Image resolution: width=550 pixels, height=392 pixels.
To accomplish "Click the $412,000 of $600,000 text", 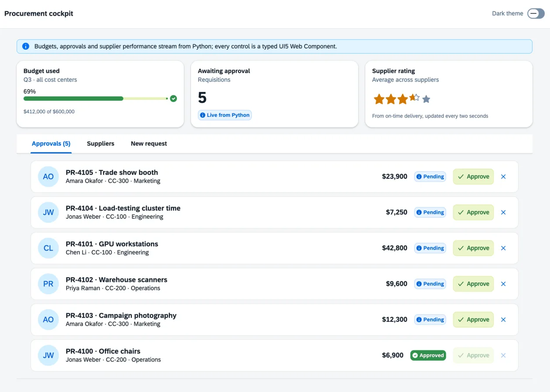I will click(x=49, y=112).
